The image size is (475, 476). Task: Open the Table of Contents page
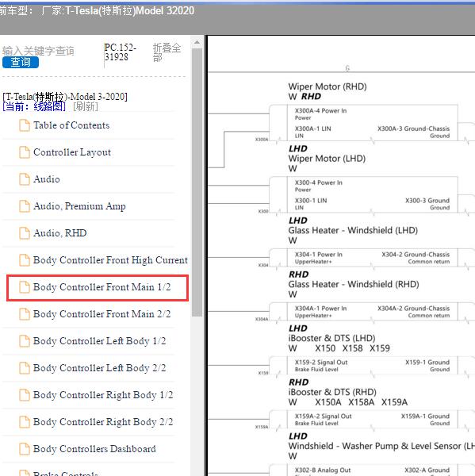71,125
